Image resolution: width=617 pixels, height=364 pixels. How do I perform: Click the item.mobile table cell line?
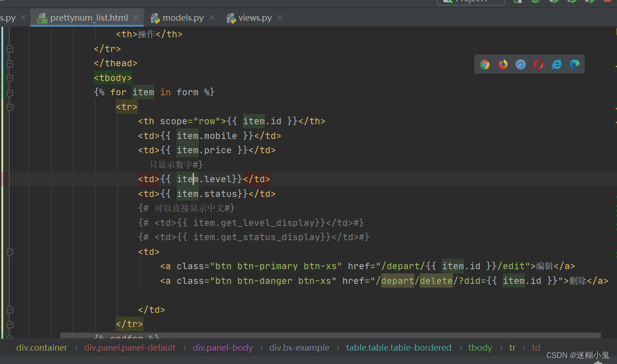tap(209, 136)
